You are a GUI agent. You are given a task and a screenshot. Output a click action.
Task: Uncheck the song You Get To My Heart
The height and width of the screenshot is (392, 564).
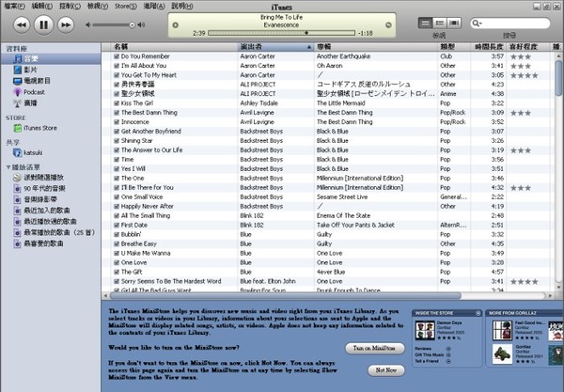(117, 75)
